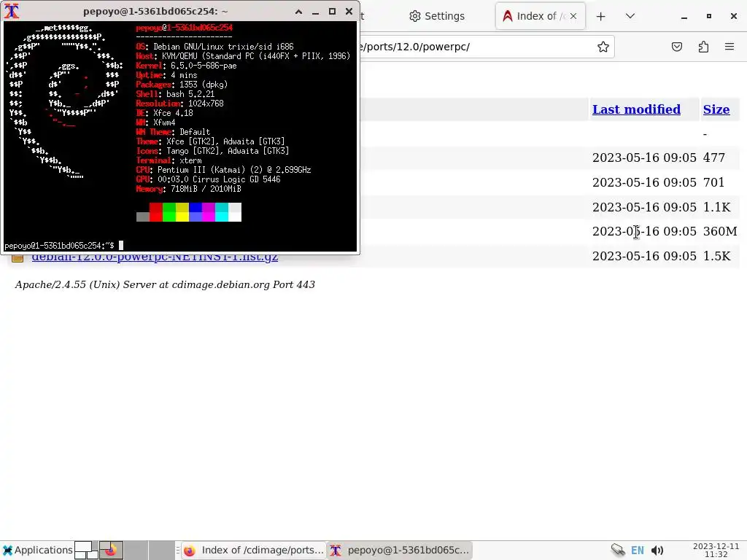Sort listing by Size column

click(716, 109)
